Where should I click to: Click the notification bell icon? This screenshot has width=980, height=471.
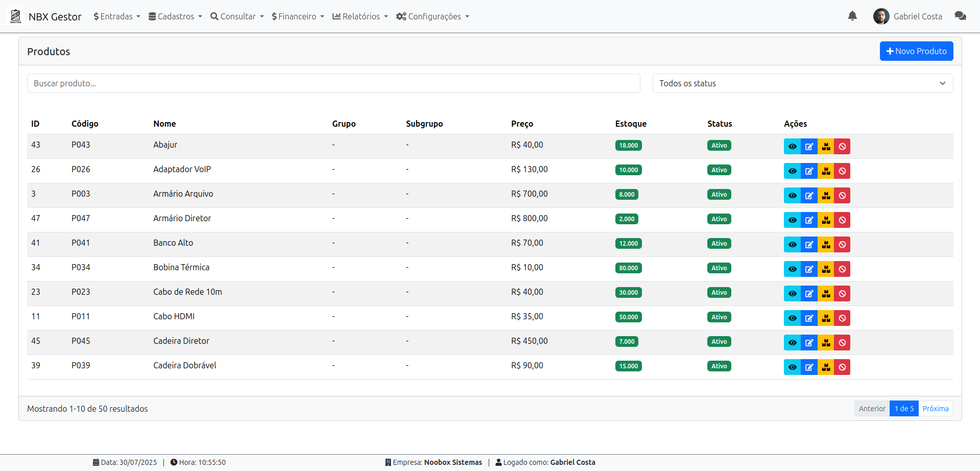(852, 16)
